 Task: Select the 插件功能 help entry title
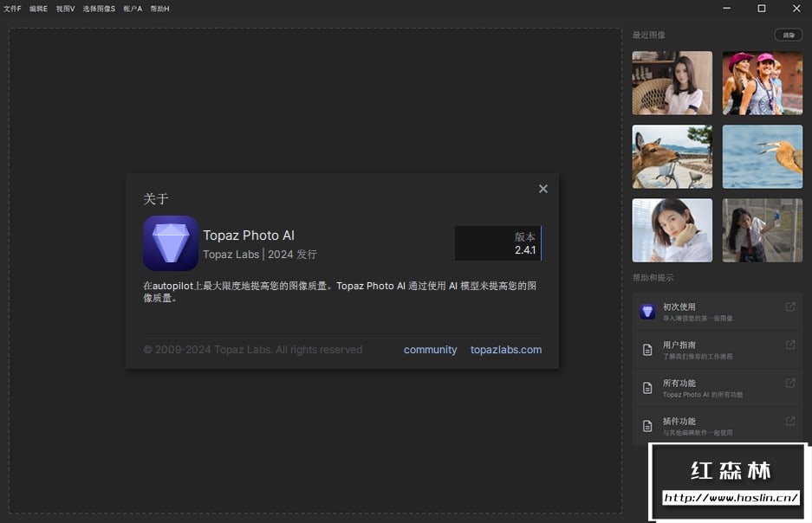tap(679, 422)
